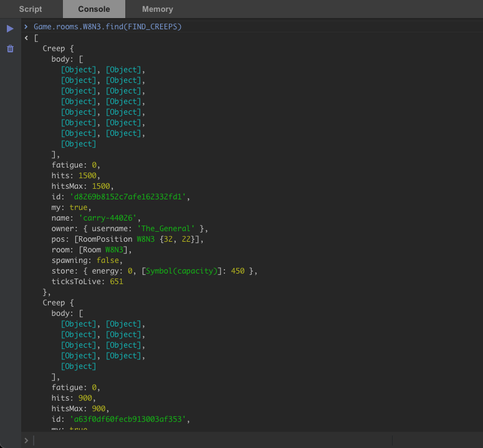Switch to the Script tab
483x448 pixels.
coord(30,9)
